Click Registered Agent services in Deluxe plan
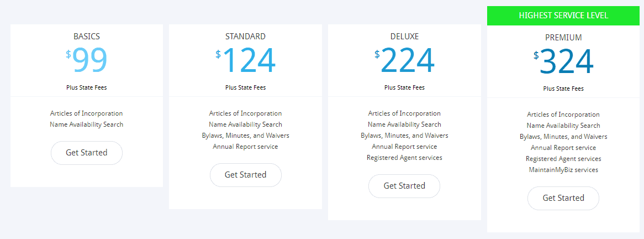Viewport: 644px width, 239px height. [x=404, y=158]
